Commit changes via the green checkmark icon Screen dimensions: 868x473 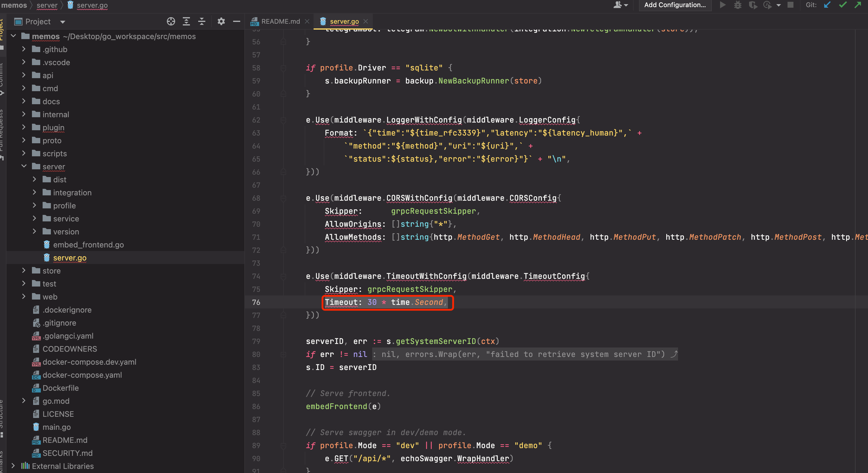843,5
